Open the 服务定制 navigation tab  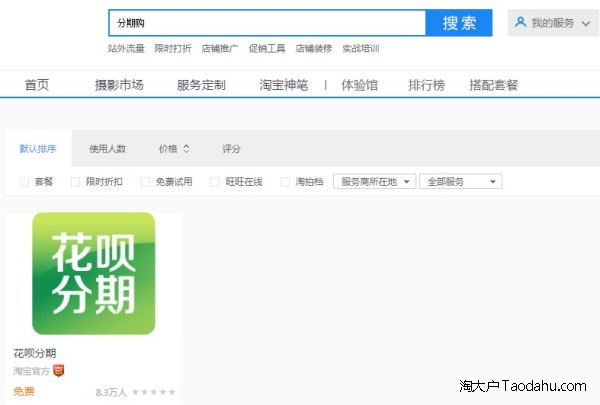click(201, 85)
